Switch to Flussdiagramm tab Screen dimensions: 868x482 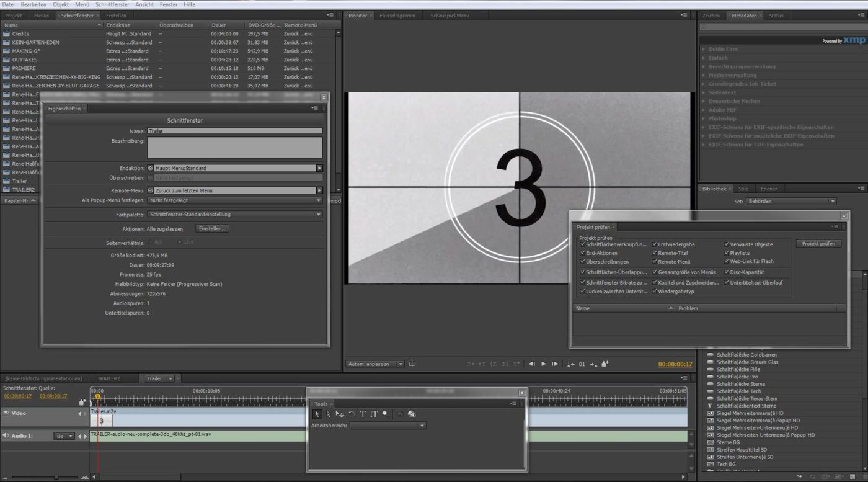pyautogui.click(x=397, y=15)
